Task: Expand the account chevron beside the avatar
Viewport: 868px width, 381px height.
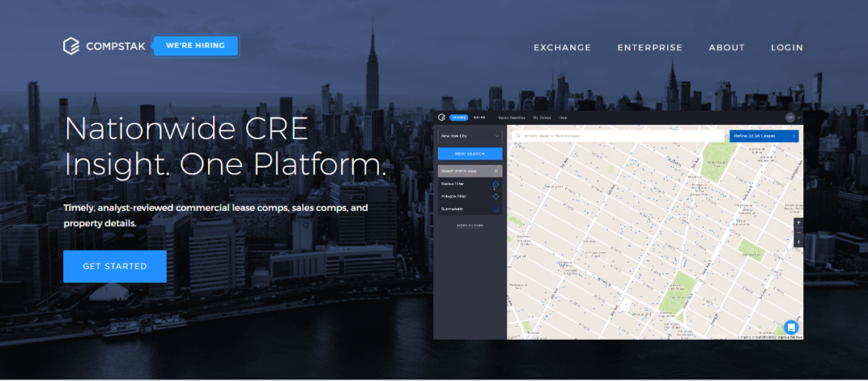Action: (x=799, y=118)
